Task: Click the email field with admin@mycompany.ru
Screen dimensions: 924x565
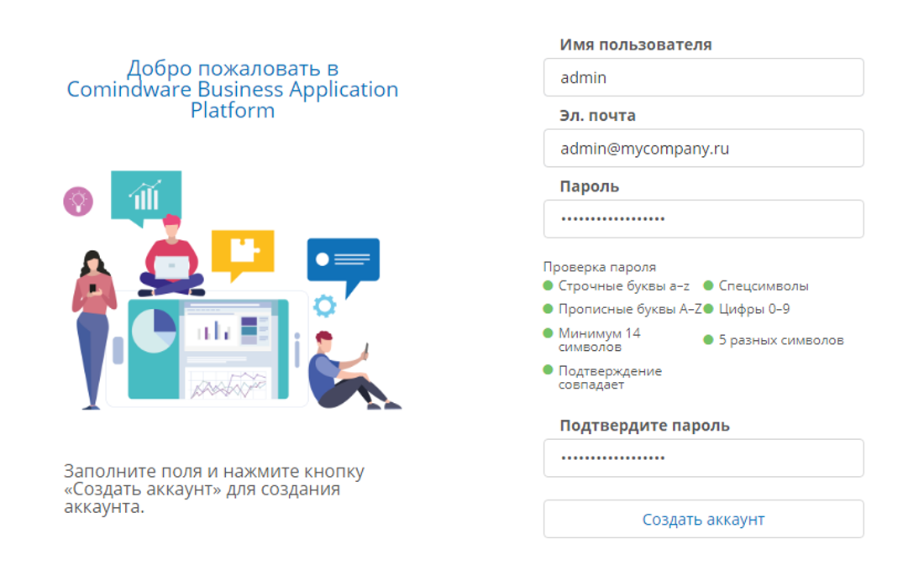Action: click(704, 148)
